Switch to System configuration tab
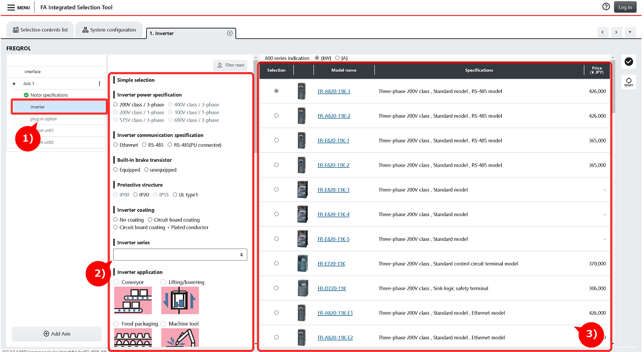This screenshot has width=644, height=352. click(109, 30)
